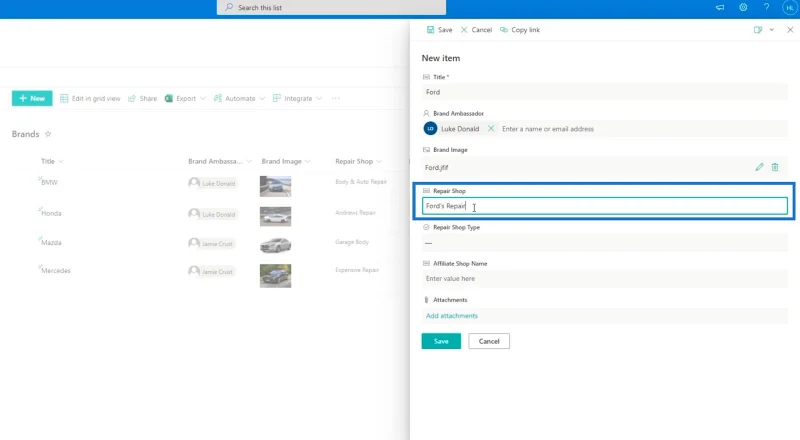This screenshot has height=440, width=800.
Task: Open the edit form options icon
Action: pyautogui.click(x=758, y=30)
